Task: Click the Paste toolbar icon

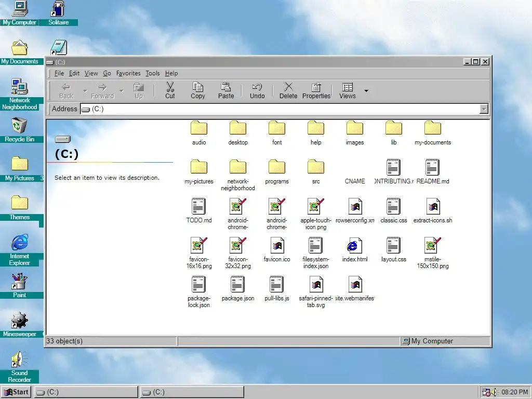Action: point(226,90)
